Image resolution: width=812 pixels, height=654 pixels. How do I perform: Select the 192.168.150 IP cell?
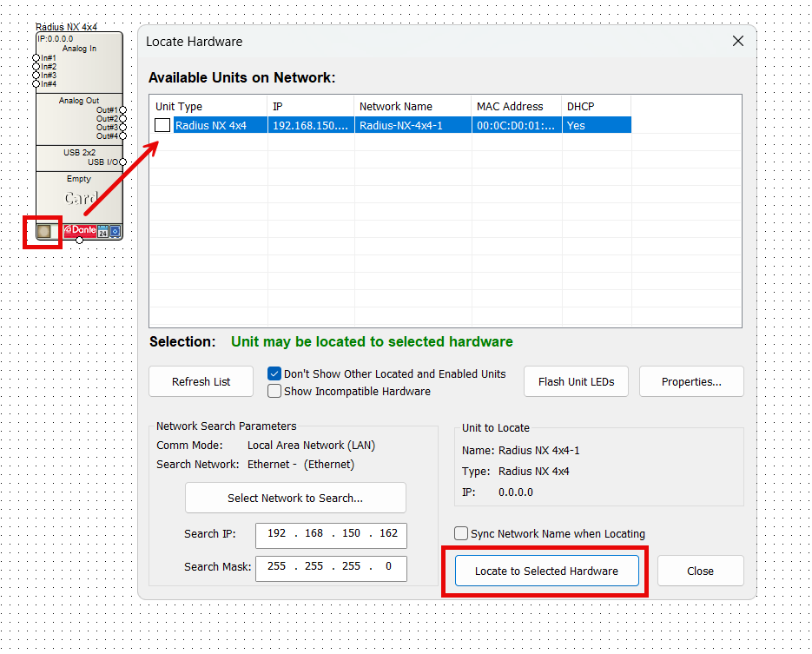tap(311, 125)
